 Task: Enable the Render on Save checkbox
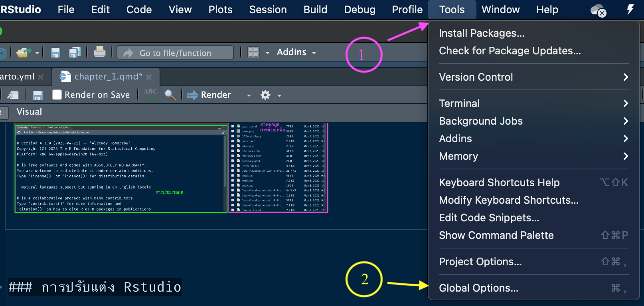click(x=57, y=95)
